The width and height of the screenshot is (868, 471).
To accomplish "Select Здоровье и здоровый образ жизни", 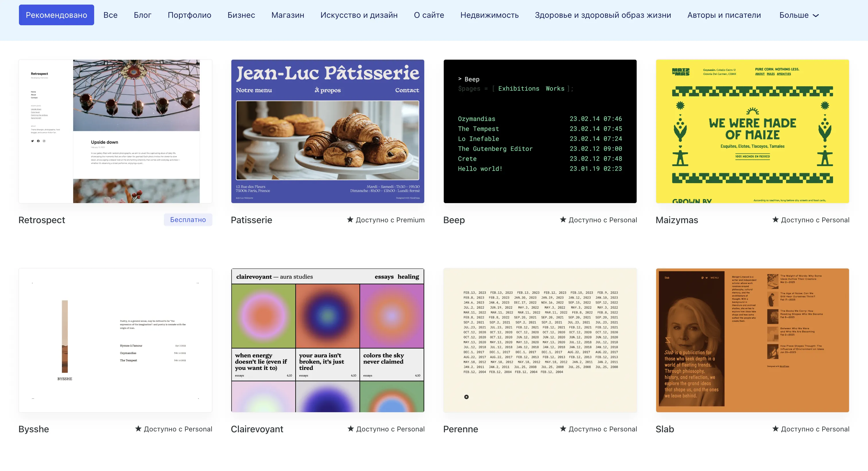I will click(603, 15).
